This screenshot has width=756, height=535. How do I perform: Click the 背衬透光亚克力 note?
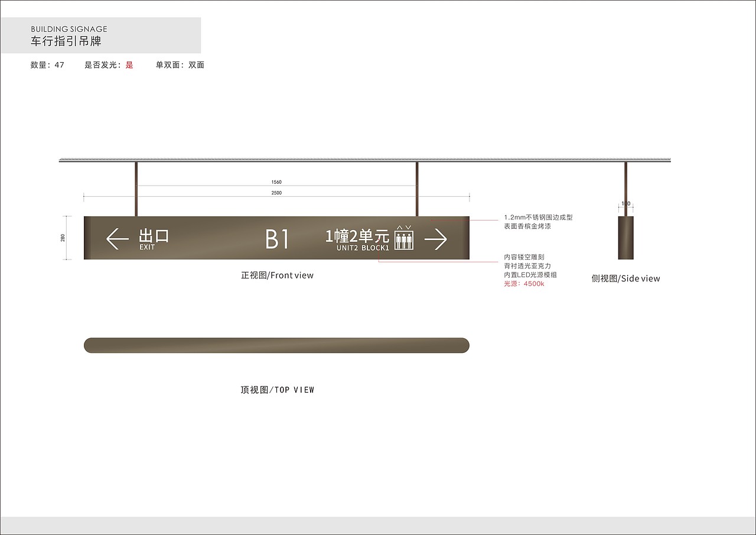[527, 266]
